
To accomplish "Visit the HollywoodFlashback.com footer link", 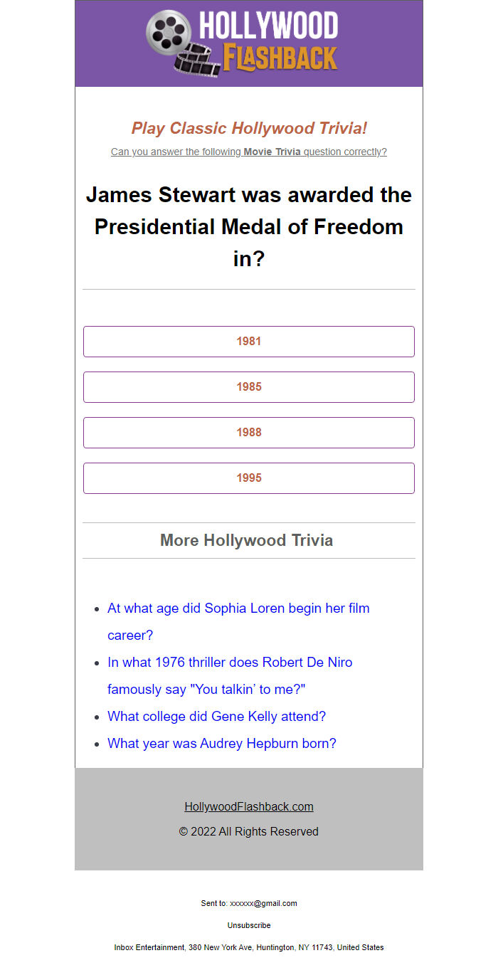I will point(249,806).
